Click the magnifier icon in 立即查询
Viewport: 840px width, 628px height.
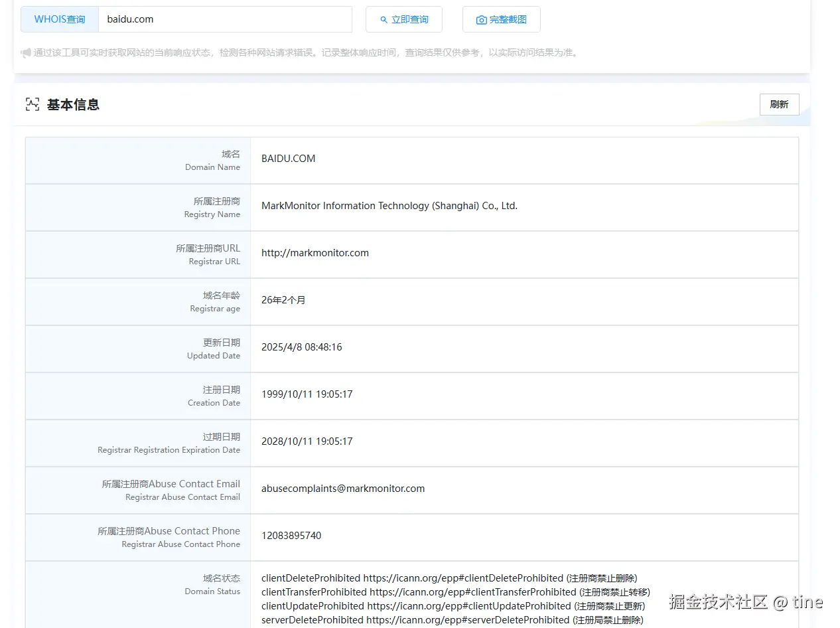pyautogui.click(x=384, y=20)
